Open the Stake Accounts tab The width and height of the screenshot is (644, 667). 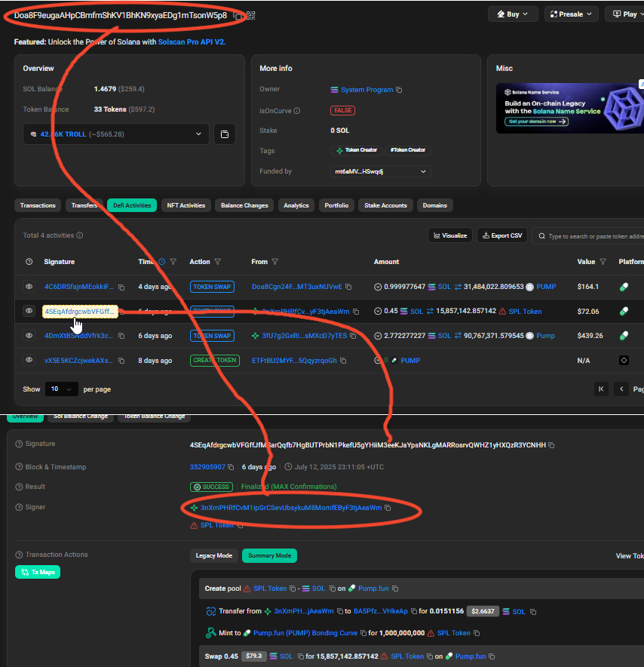click(385, 205)
